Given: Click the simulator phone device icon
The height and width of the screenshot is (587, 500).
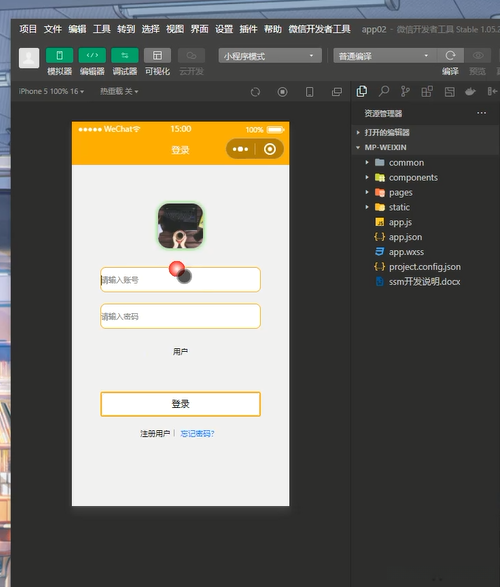Looking at the screenshot, I should tap(310, 92).
